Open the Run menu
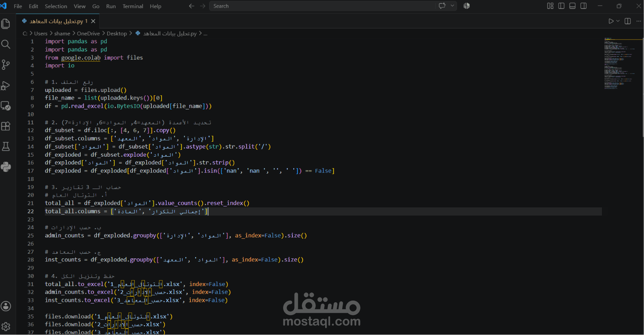 click(x=111, y=6)
